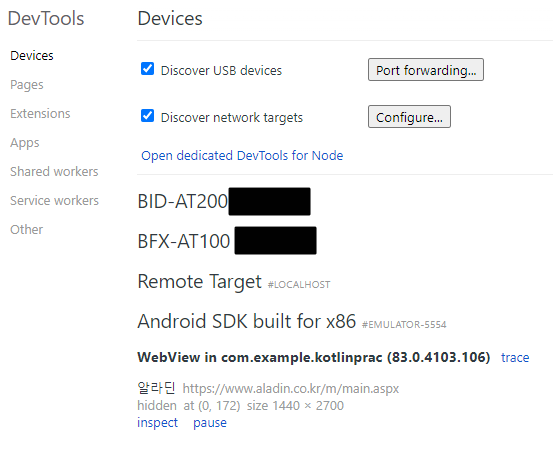The image size is (553, 455).
Task: Select Other in sidebar
Action: pos(26,230)
